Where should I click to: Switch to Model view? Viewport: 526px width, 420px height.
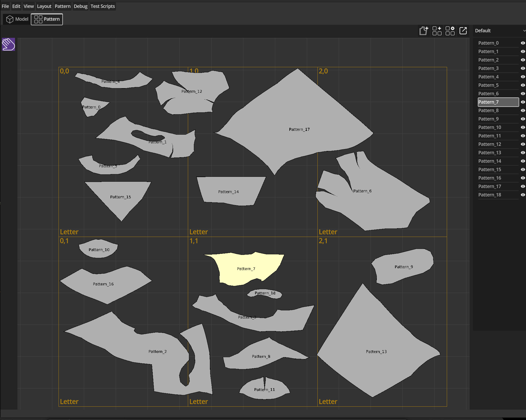point(17,19)
